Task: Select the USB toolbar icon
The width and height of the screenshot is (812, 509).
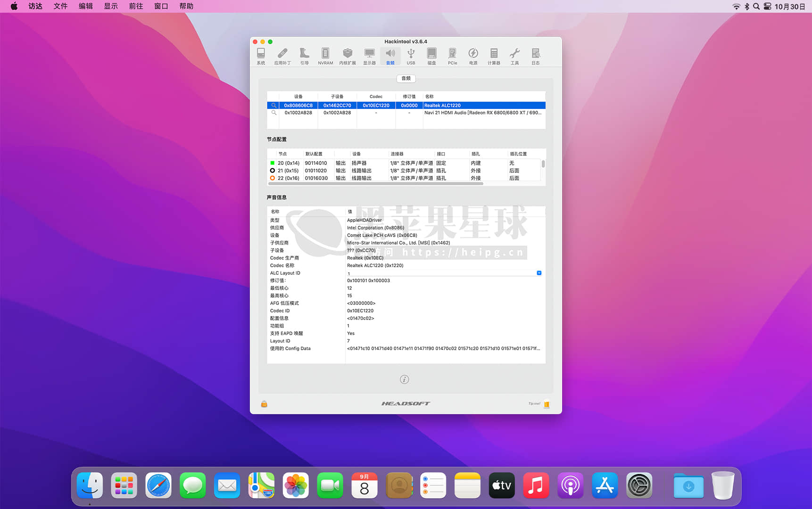Action: tap(411, 56)
